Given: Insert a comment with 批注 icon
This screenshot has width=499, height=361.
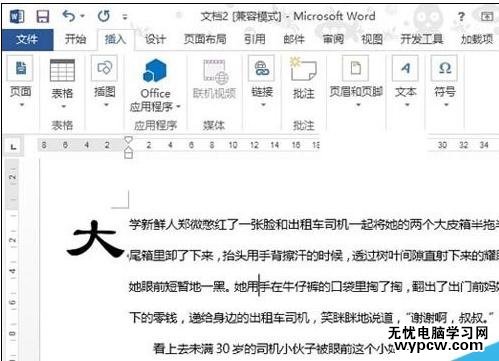Looking at the screenshot, I should pyautogui.click(x=303, y=69).
